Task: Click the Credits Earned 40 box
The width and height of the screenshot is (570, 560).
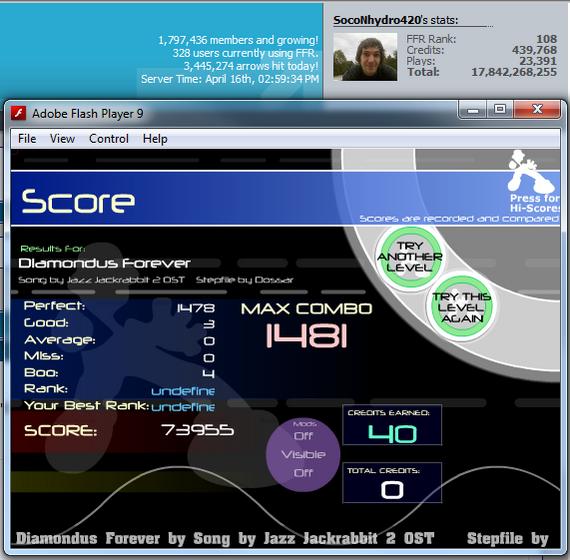Action: pos(392,425)
